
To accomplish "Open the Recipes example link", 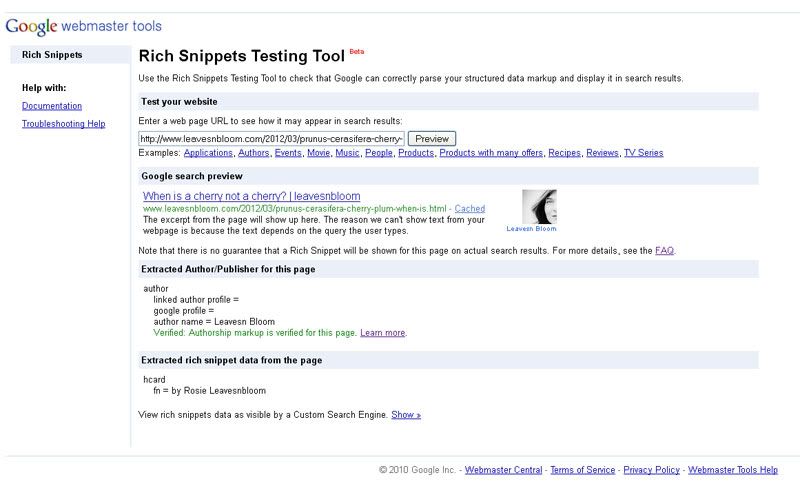I will (x=564, y=153).
